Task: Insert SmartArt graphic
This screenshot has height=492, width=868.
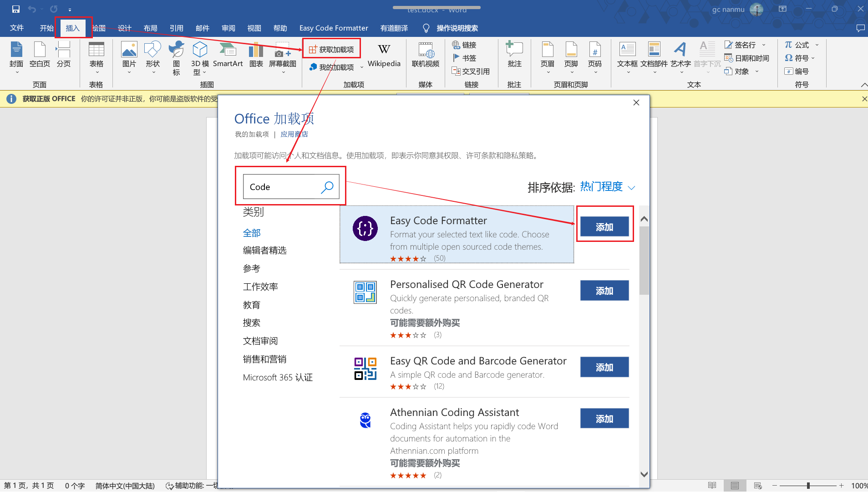Action: [x=228, y=55]
